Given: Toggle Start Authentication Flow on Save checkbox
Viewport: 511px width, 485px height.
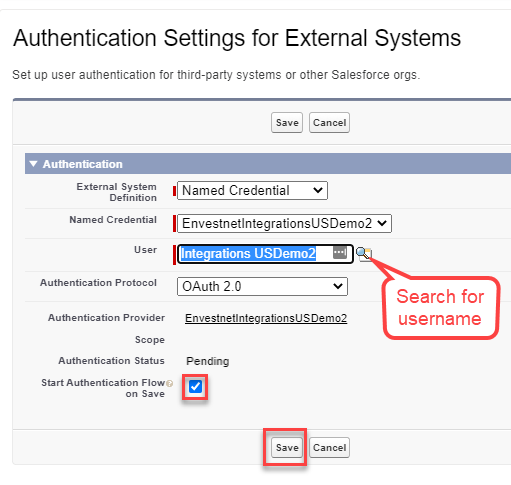Looking at the screenshot, I should (195, 387).
